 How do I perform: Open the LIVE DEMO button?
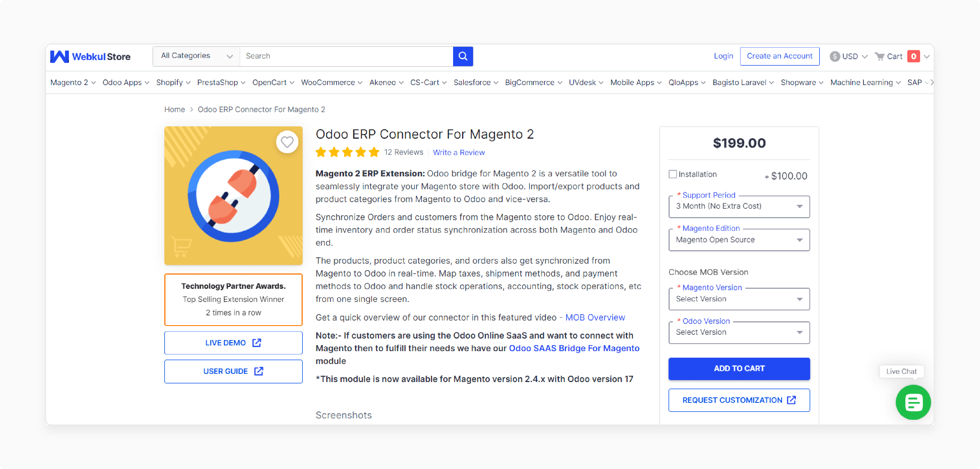pos(233,343)
